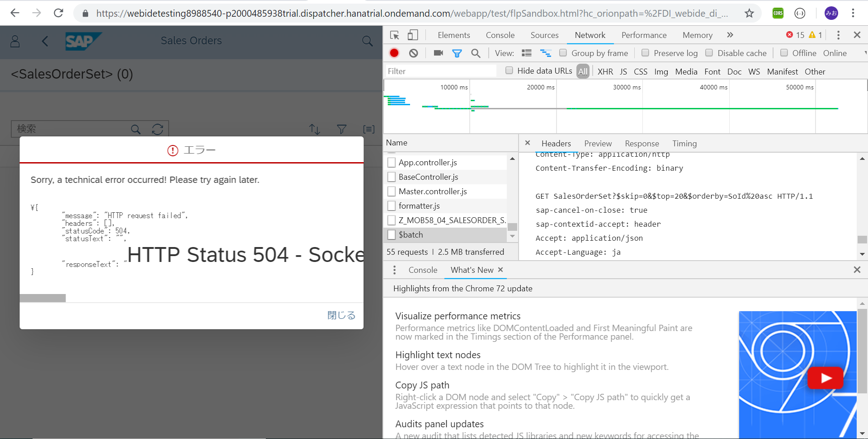This screenshot has height=439, width=868.
Task: Activate the inspect element picker
Action: tap(395, 35)
